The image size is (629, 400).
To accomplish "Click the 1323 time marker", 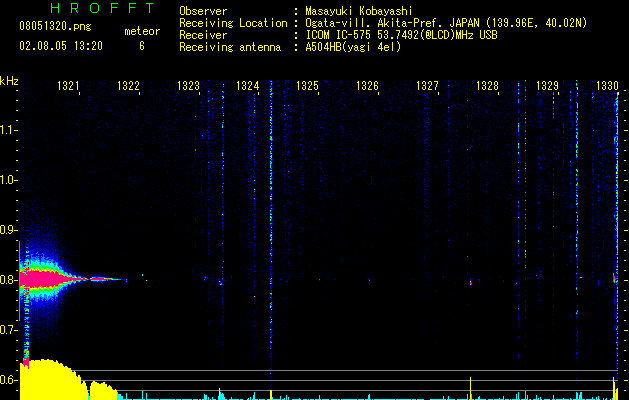I will tap(188, 86).
